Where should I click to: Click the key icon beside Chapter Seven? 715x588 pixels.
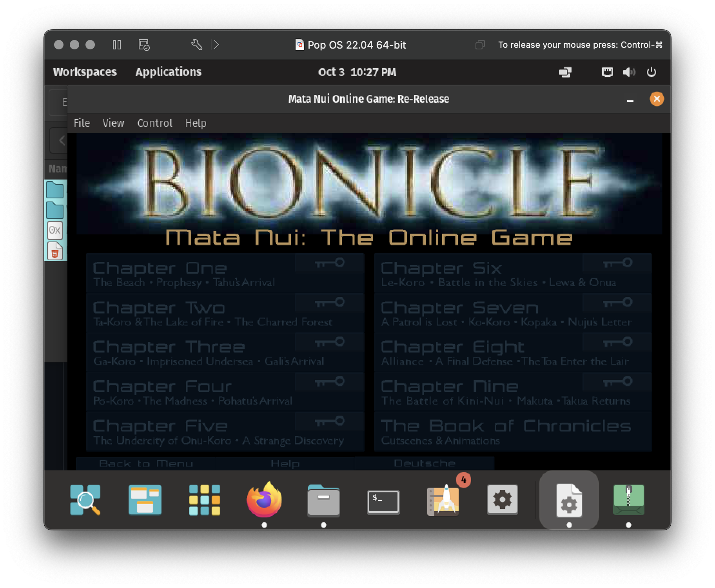click(617, 302)
